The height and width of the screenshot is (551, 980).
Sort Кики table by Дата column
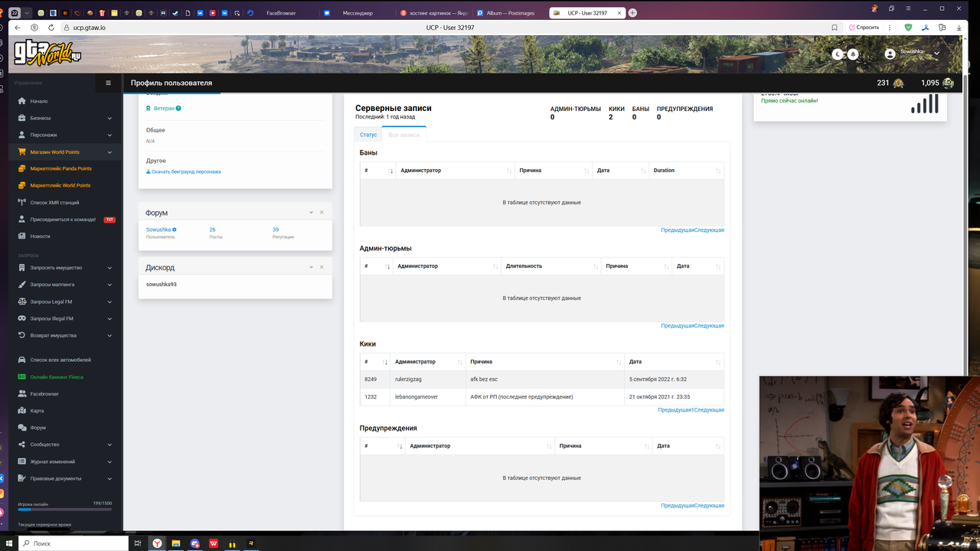[674, 362]
